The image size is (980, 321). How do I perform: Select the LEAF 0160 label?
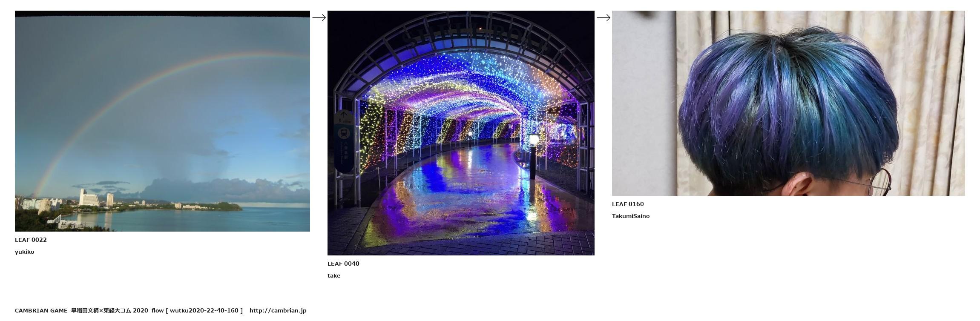click(628, 204)
